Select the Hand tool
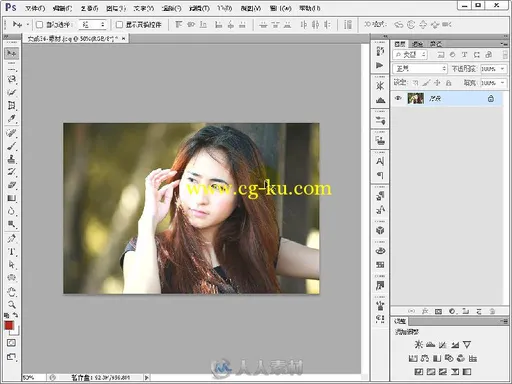512x384 pixels. 11,292
